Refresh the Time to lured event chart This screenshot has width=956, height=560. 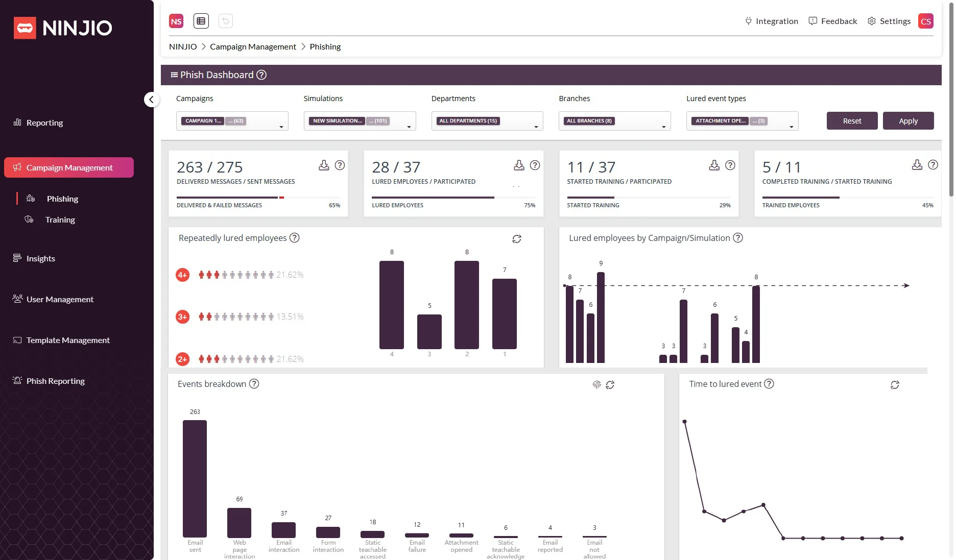pyautogui.click(x=894, y=385)
